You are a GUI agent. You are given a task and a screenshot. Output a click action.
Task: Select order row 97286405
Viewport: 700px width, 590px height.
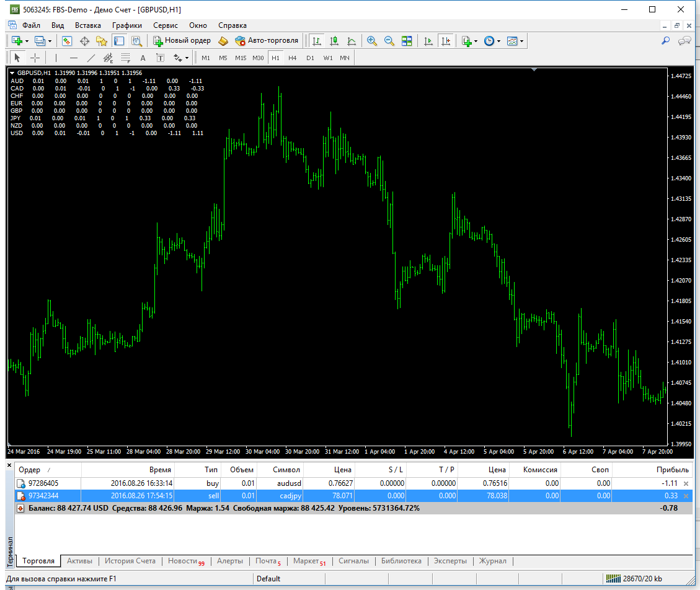pos(353,483)
